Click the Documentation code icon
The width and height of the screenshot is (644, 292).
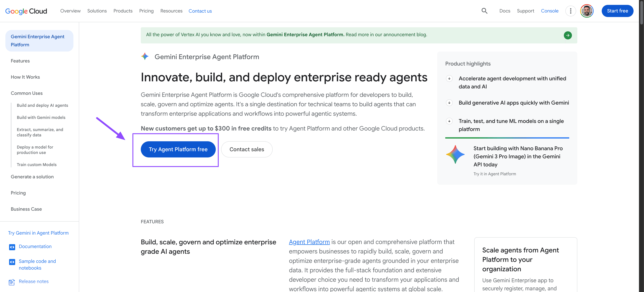click(12, 247)
